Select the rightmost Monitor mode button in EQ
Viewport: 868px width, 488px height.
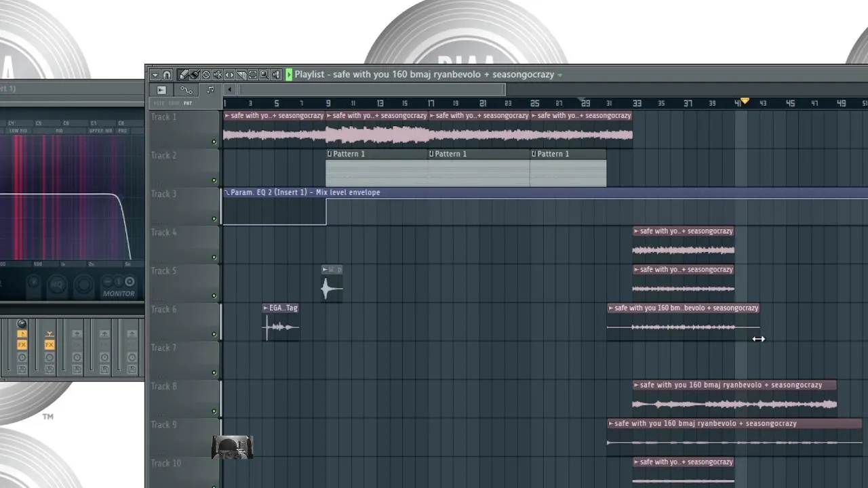[130, 281]
